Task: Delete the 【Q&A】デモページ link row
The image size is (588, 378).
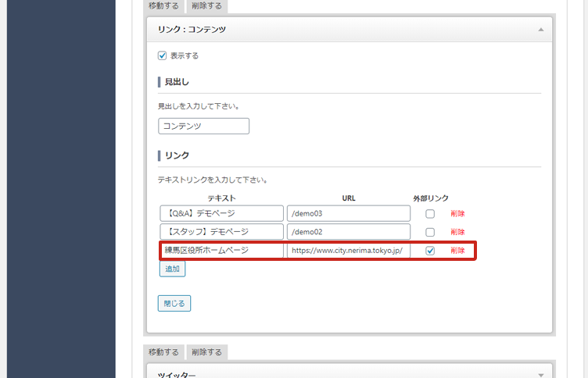Action: click(457, 213)
